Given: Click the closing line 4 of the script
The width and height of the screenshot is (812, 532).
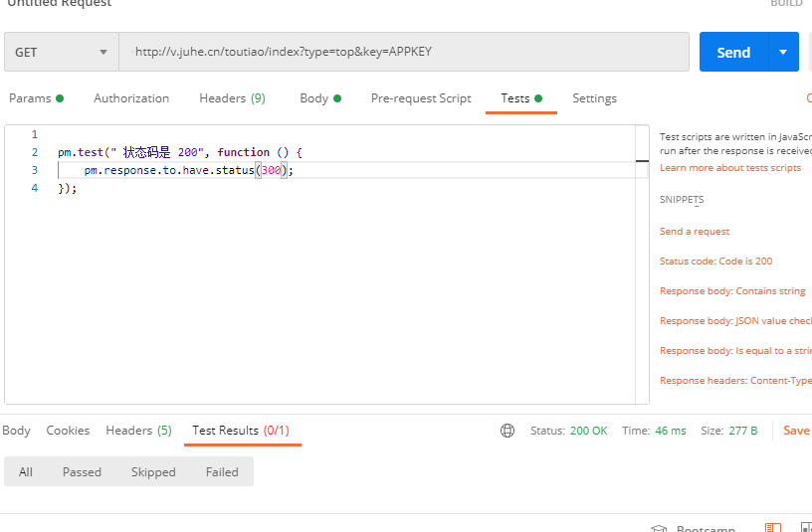Looking at the screenshot, I should pyautogui.click(x=68, y=188).
